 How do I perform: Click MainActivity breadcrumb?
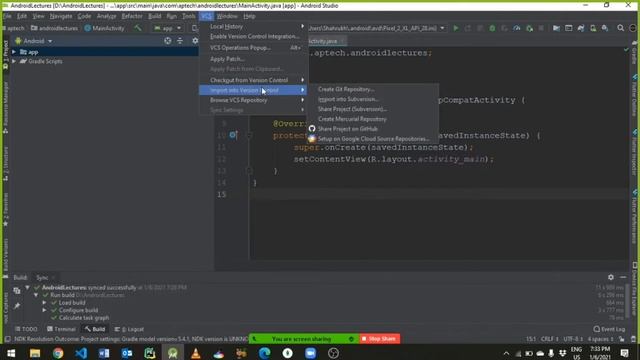coord(104,28)
